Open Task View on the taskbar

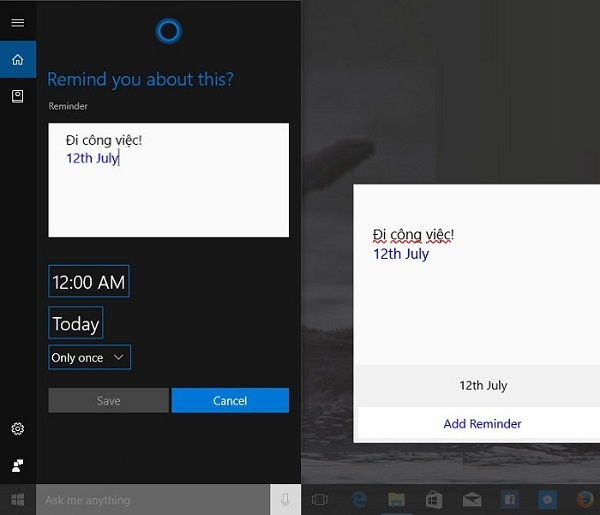pyautogui.click(x=320, y=500)
